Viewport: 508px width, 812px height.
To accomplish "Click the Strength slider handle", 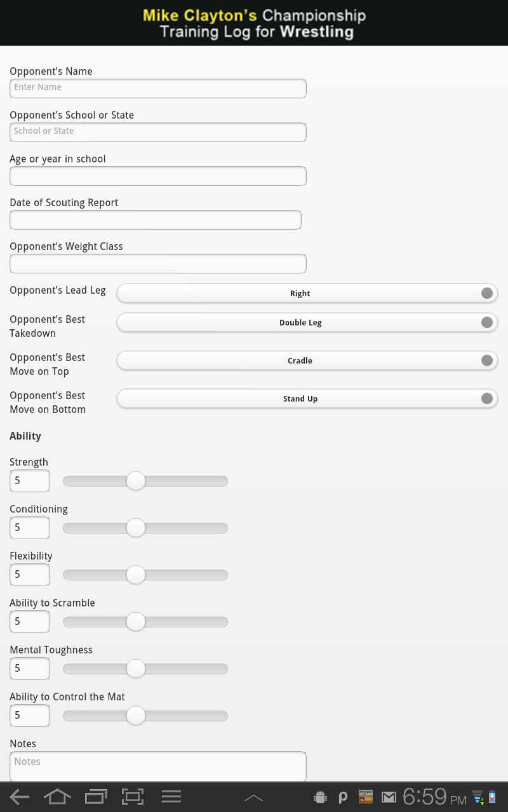I will tap(136, 481).
